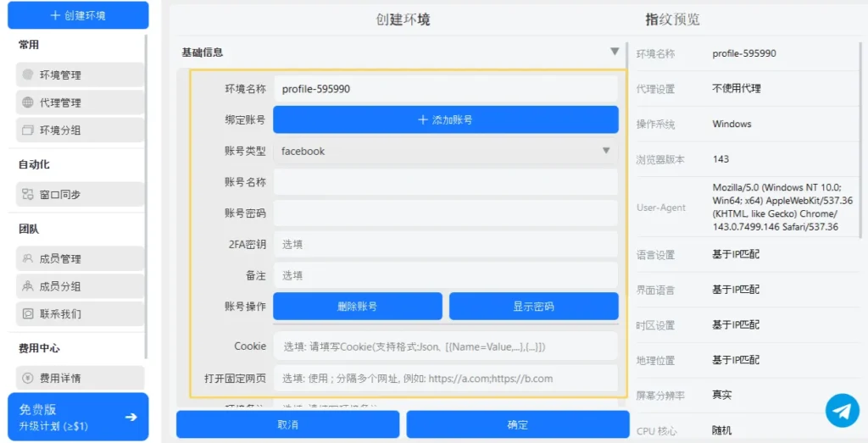
Task: Click the arrow icon on 免费版 upgrade card
Action: point(131,417)
